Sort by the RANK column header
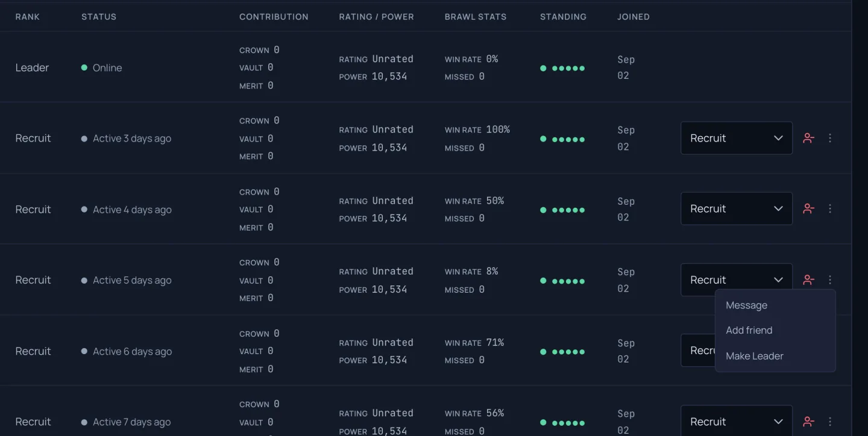The image size is (868, 436). pyautogui.click(x=28, y=17)
